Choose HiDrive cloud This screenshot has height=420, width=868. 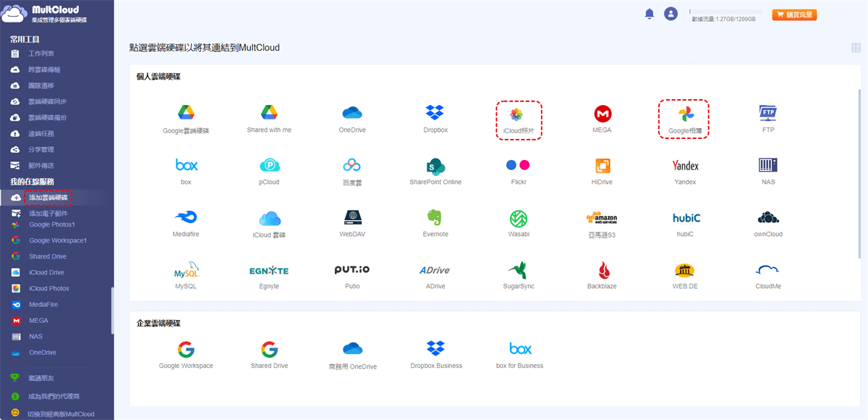click(x=602, y=166)
